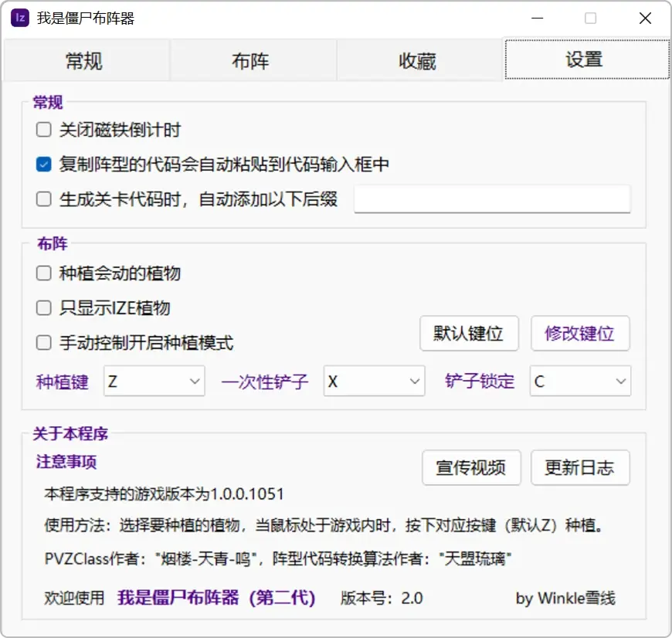Minimize the 我是僵尸布阵器 window
This screenshot has height=638, width=672.
point(537,18)
